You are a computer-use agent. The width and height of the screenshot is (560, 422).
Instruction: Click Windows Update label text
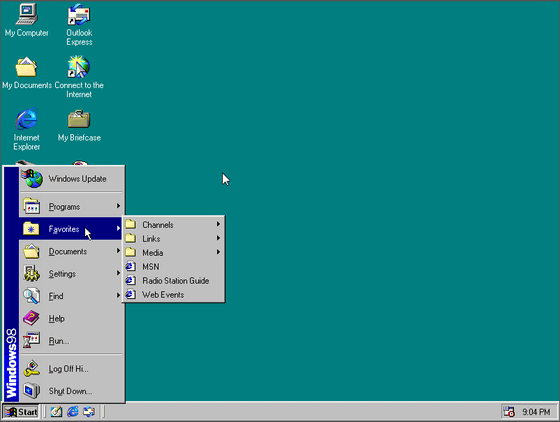pyautogui.click(x=78, y=179)
